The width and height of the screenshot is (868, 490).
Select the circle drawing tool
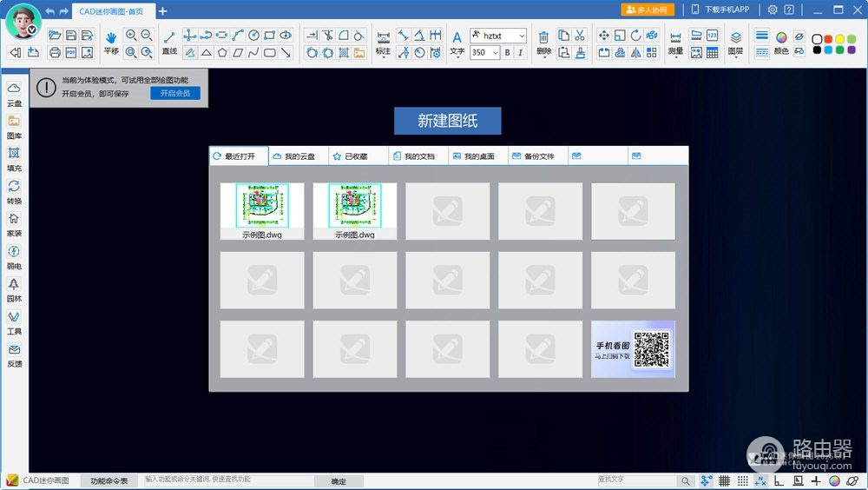tap(253, 36)
